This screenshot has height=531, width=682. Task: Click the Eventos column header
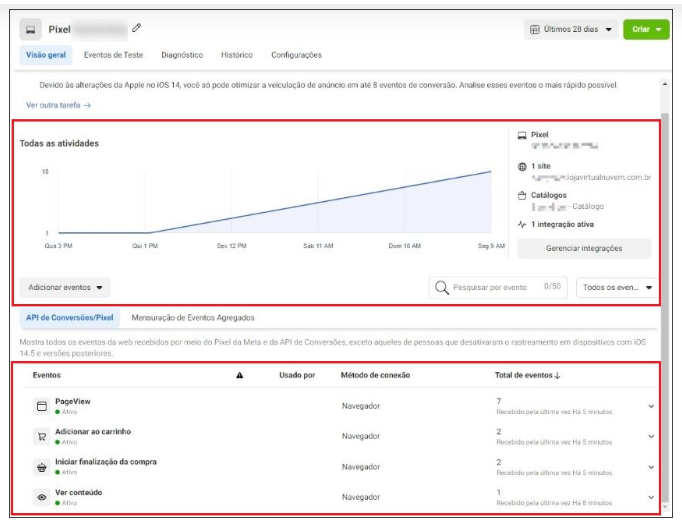point(47,375)
